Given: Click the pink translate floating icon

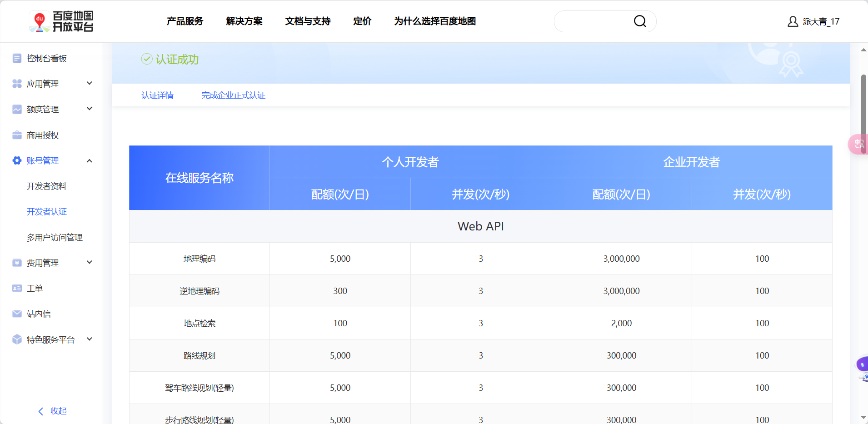Looking at the screenshot, I should coord(858,145).
